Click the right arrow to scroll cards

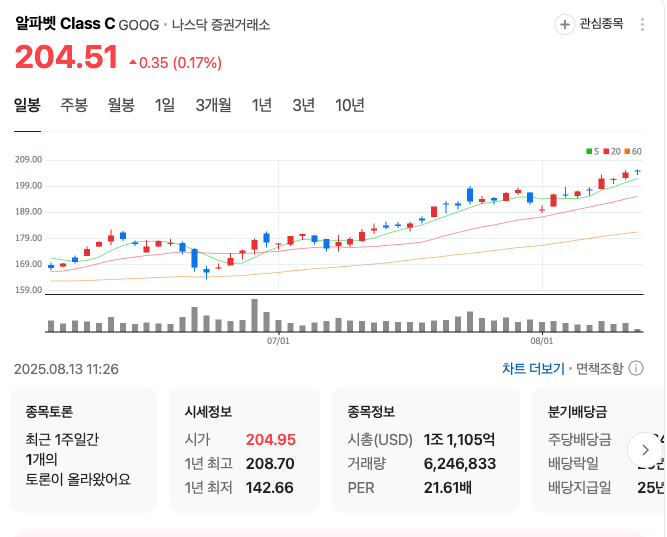pos(645,450)
